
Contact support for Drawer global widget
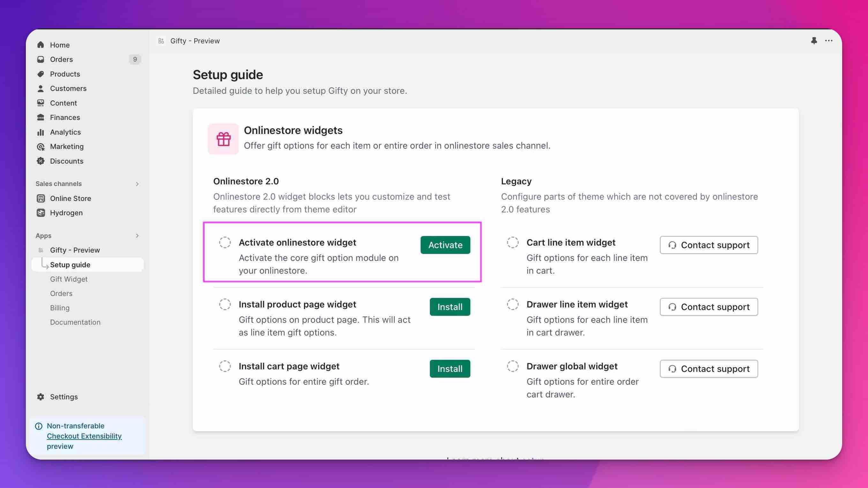coord(709,369)
